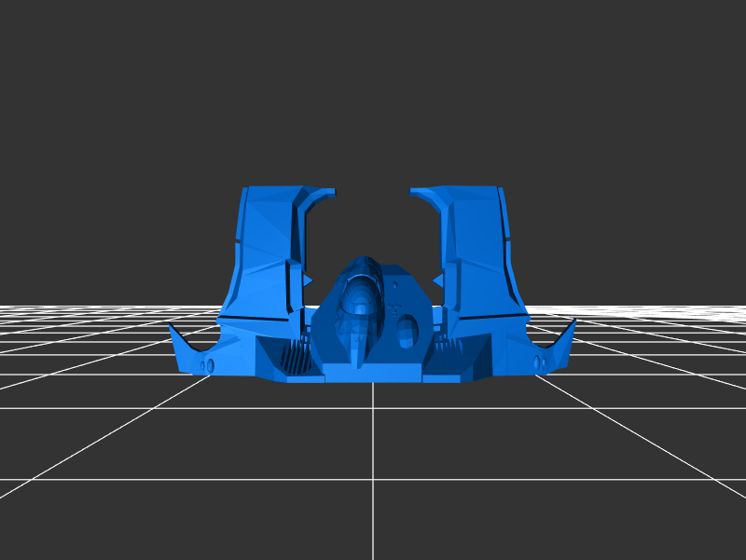The image size is (746, 560).
Task: Click the flat center block at model bottom
Action: [372, 373]
